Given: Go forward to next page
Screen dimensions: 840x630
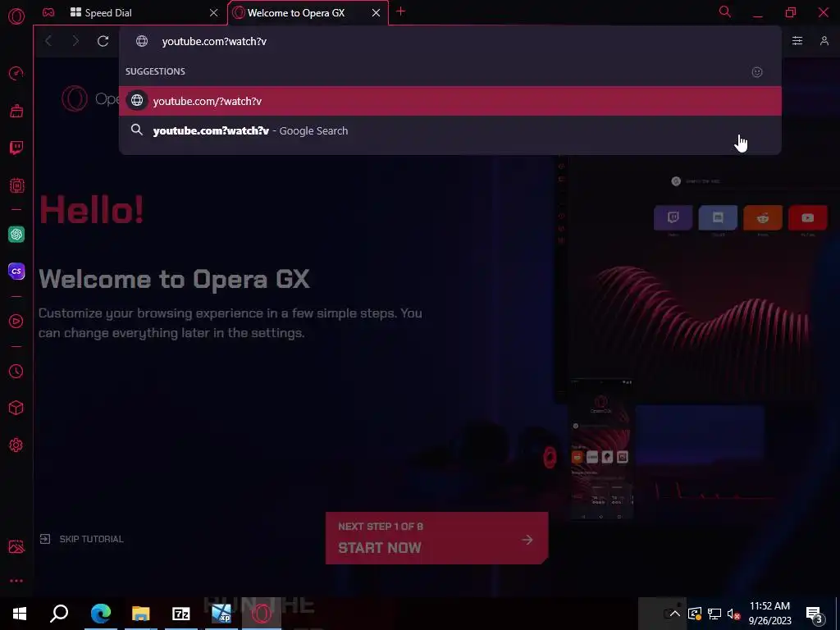Looking at the screenshot, I should 75,41.
